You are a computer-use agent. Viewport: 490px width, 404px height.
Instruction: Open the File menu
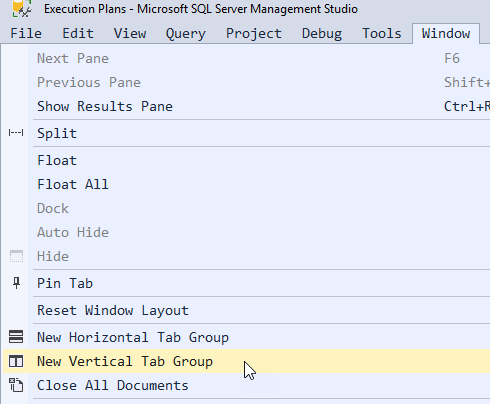point(26,34)
